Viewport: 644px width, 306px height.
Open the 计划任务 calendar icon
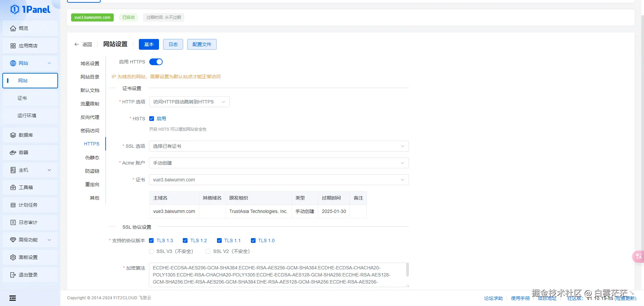tap(13, 205)
